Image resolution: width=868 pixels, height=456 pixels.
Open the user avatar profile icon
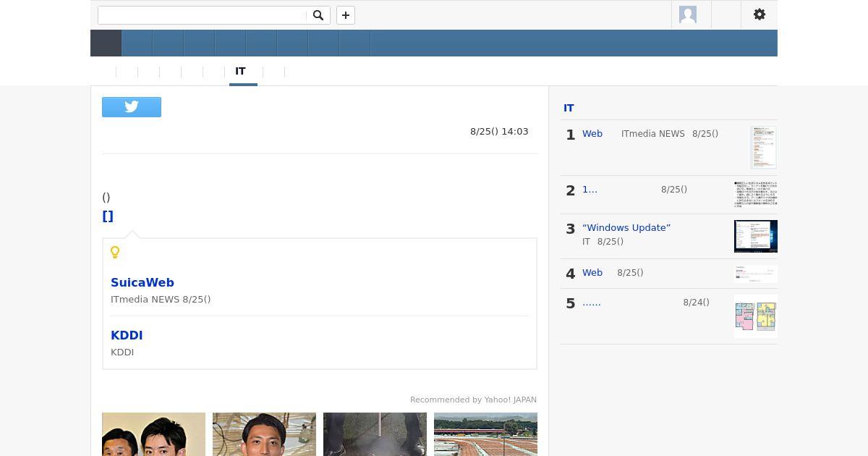click(x=688, y=14)
